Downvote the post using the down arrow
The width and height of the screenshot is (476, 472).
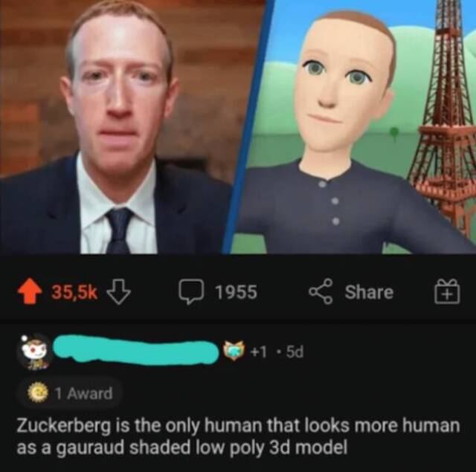coord(119,291)
